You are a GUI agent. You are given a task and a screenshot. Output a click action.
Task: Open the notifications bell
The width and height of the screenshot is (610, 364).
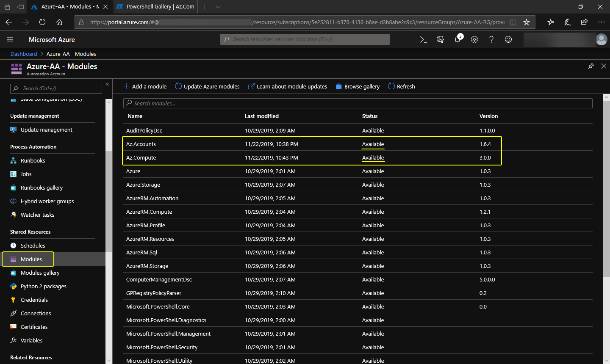pyautogui.click(x=457, y=39)
